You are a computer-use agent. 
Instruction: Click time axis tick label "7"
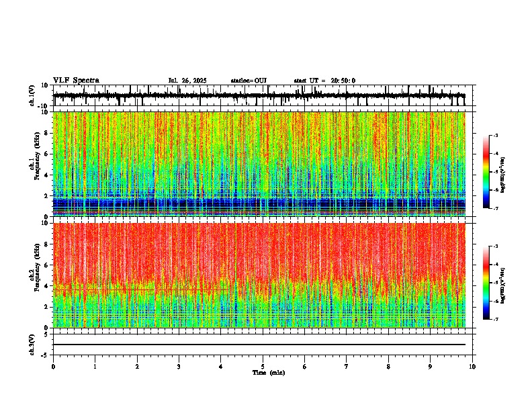pos(347,367)
